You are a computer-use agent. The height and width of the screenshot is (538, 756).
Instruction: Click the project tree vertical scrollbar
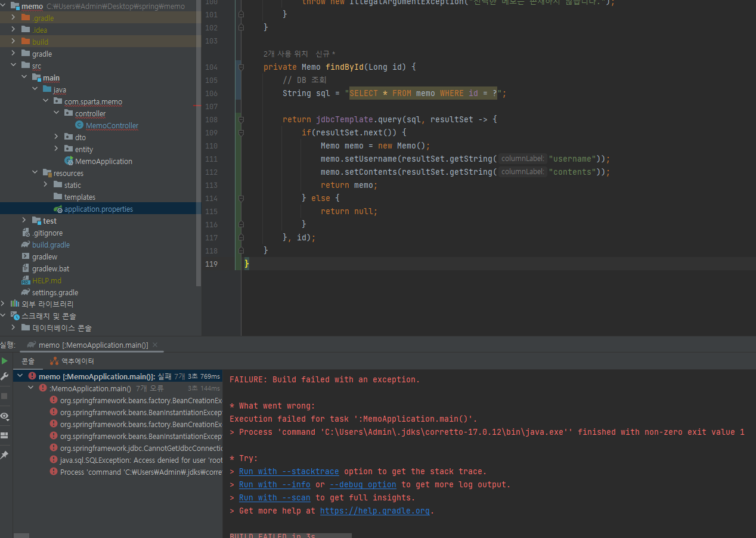point(199,143)
